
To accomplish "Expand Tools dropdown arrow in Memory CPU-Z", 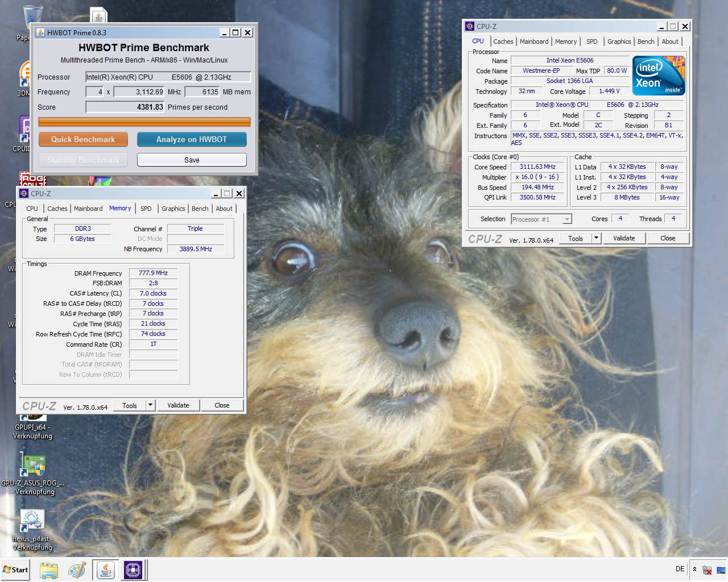I will click(x=151, y=405).
